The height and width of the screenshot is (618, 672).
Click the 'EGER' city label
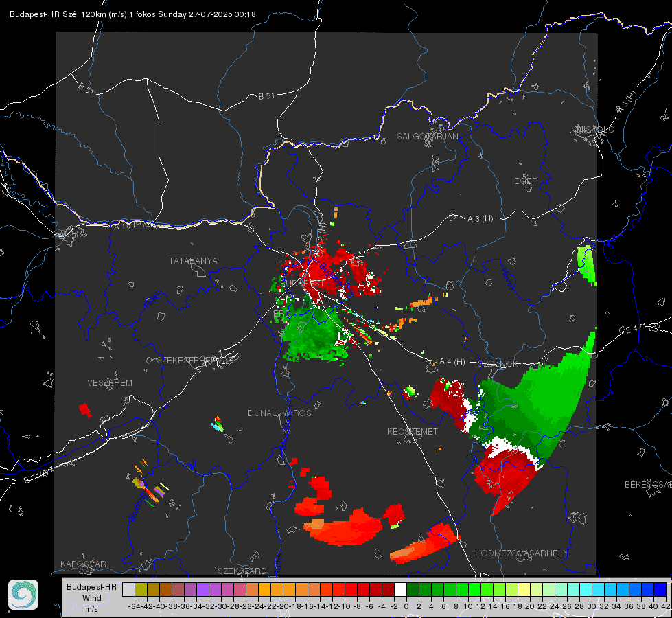(x=526, y=181)
